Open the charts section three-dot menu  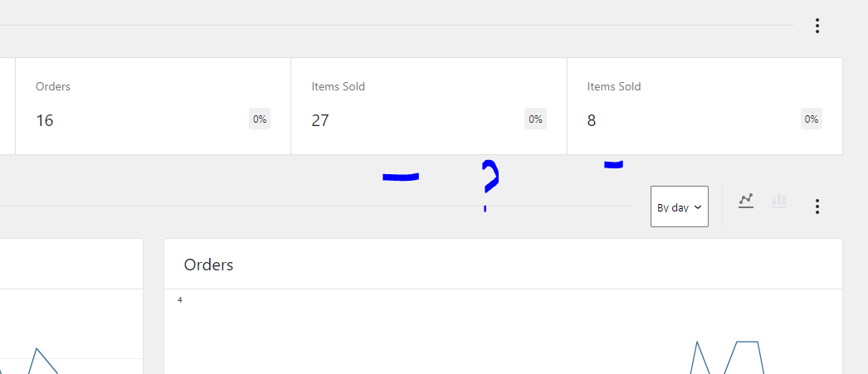click(817, 206)
